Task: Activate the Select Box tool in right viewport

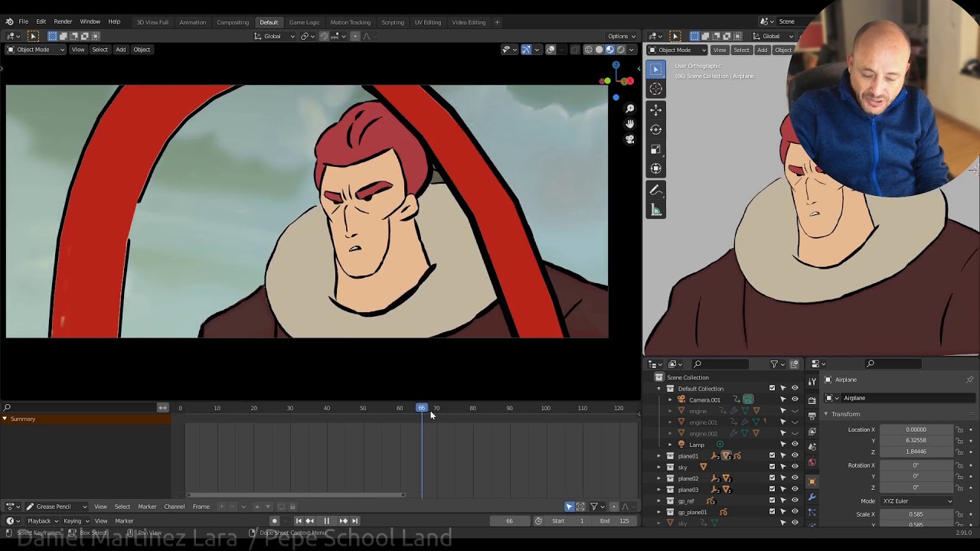Action: pos(656,70)
